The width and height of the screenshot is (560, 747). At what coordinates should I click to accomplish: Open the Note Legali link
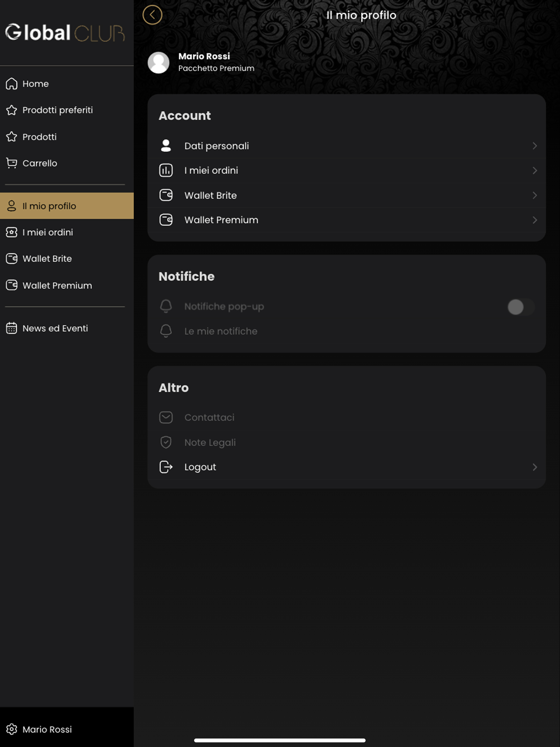210,442
